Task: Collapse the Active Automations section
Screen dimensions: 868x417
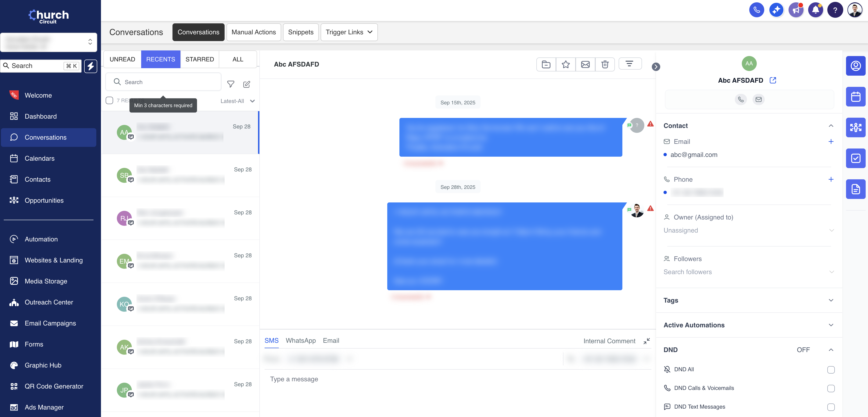Action: click(x=831, y=325)
